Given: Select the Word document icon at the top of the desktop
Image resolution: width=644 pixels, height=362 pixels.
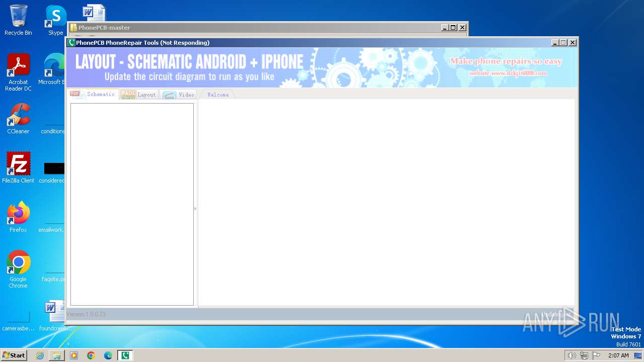Looking at the screenshot, I should (94, 13).
